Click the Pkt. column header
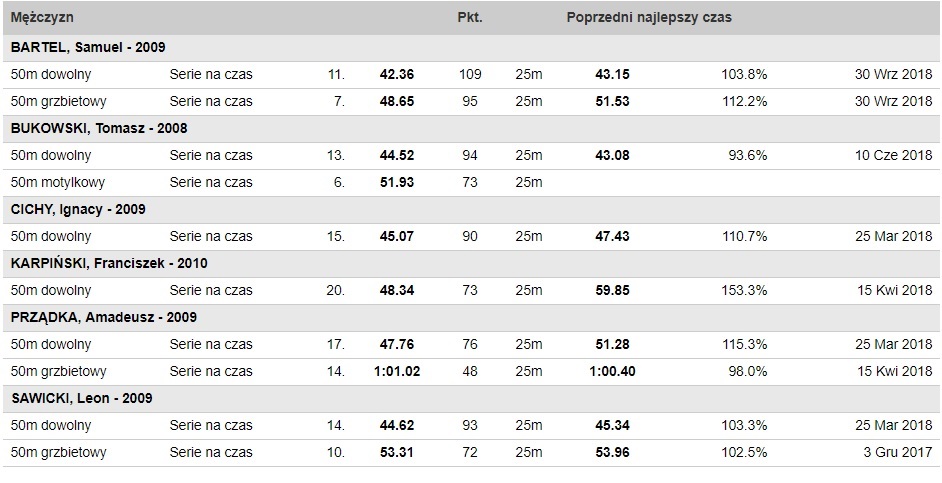The width and height of the screenshot is (942, 483). click(x=470, y=17)
